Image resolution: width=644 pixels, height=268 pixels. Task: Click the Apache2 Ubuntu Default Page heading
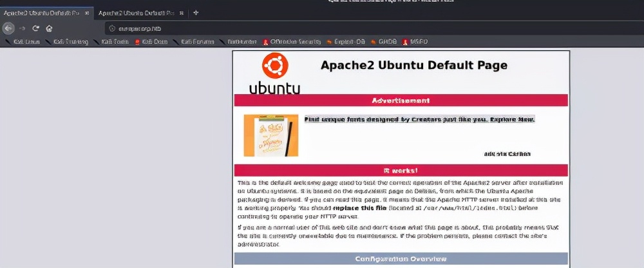click(x=413, y=65)
